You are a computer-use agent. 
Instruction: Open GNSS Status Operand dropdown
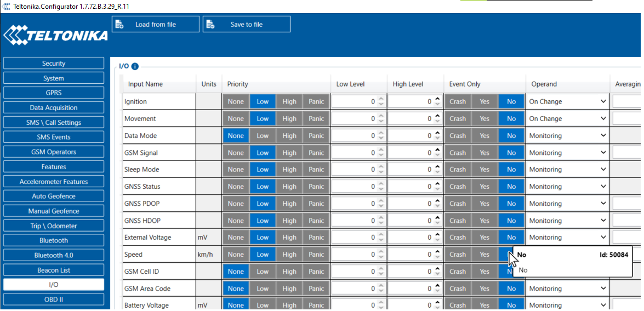tap(567, 186)
